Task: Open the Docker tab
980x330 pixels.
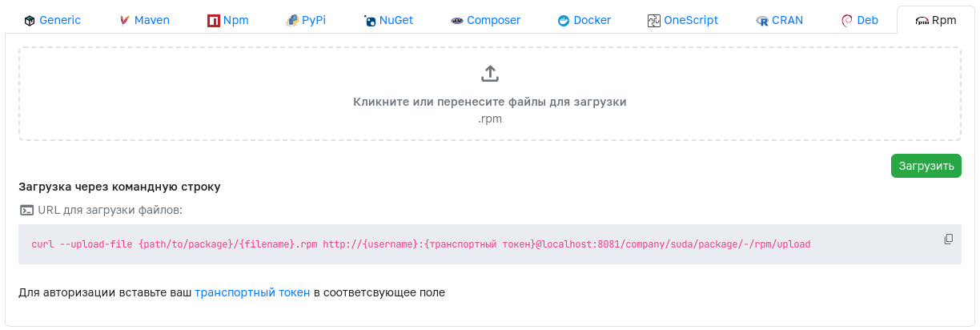Action: 584,20
